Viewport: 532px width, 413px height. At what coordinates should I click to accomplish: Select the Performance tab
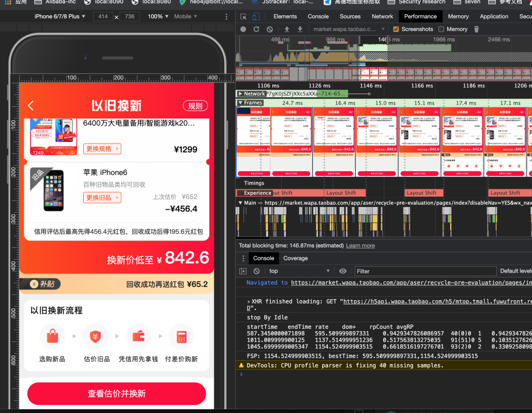(x=420, y=16)
